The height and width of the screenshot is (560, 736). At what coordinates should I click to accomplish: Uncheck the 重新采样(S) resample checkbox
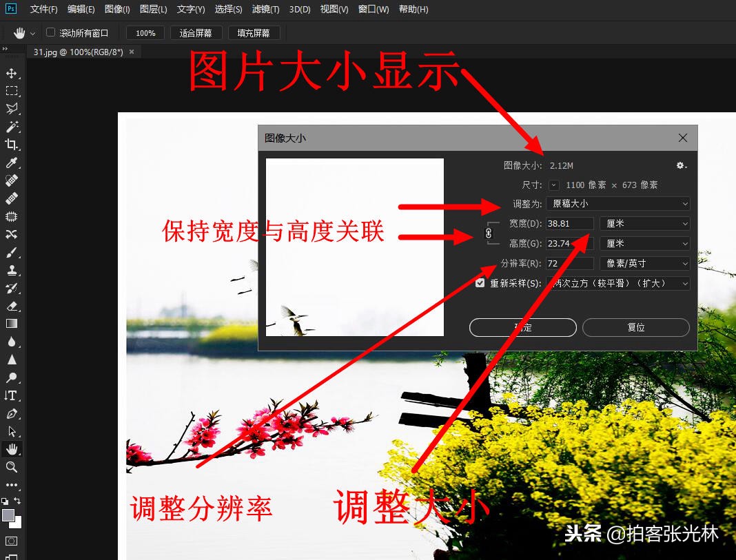point(480,282)
